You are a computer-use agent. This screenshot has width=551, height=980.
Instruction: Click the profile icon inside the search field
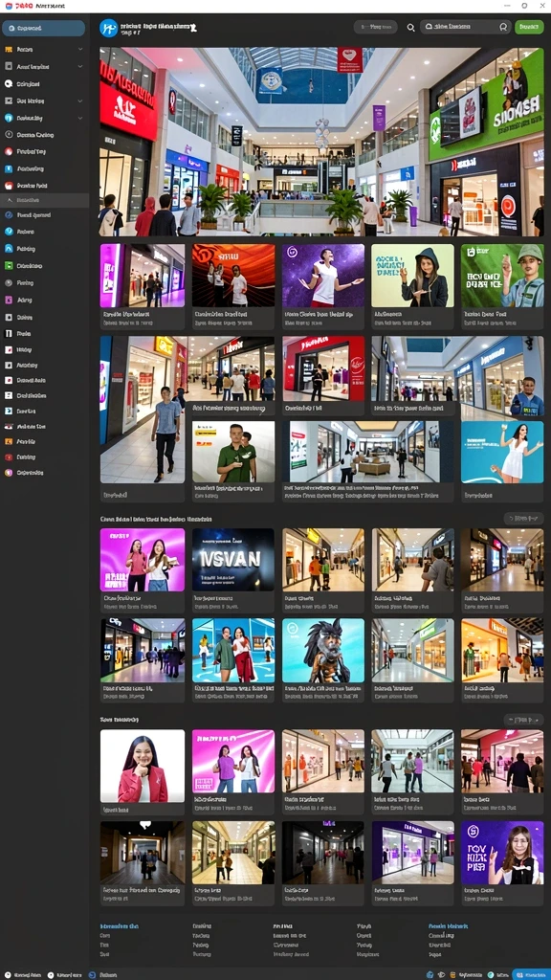coord(503,27)
